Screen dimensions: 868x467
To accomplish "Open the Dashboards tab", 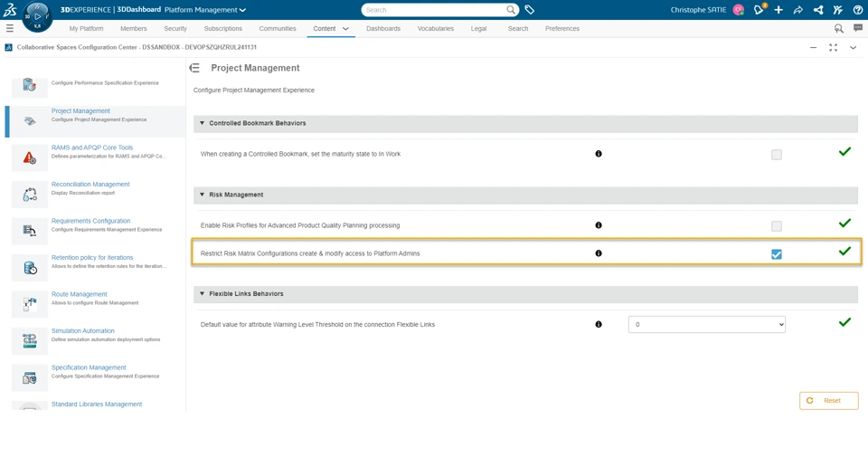I will 383,28.
